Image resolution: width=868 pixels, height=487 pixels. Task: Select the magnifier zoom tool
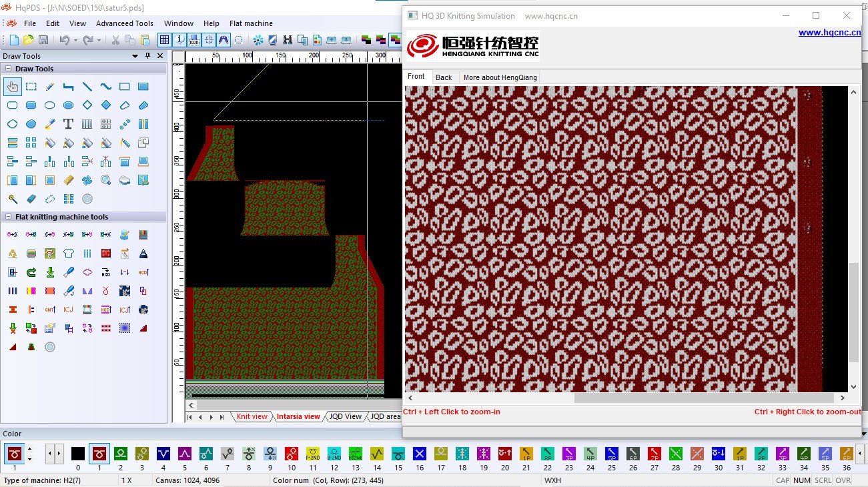[105, 180]
